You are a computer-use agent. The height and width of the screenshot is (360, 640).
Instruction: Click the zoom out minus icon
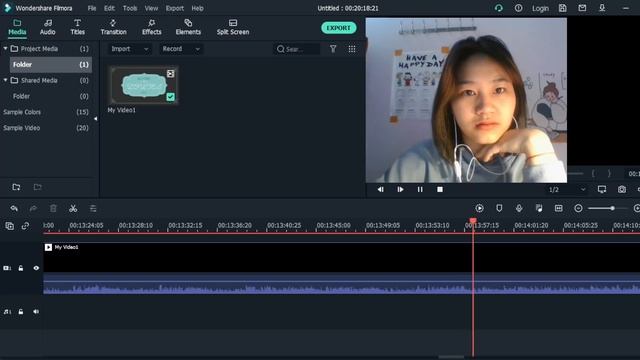pyautogui.click(x=578, y=208)
